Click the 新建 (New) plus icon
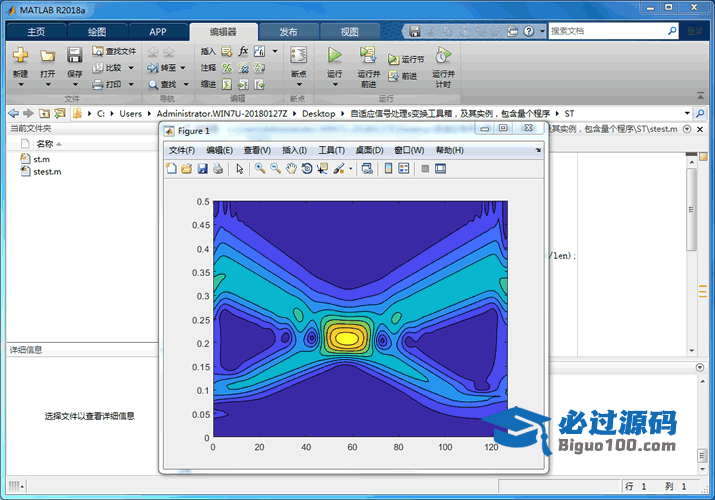Image resolution: width=715 pixels, height=500 pixels. click(20, 55)
